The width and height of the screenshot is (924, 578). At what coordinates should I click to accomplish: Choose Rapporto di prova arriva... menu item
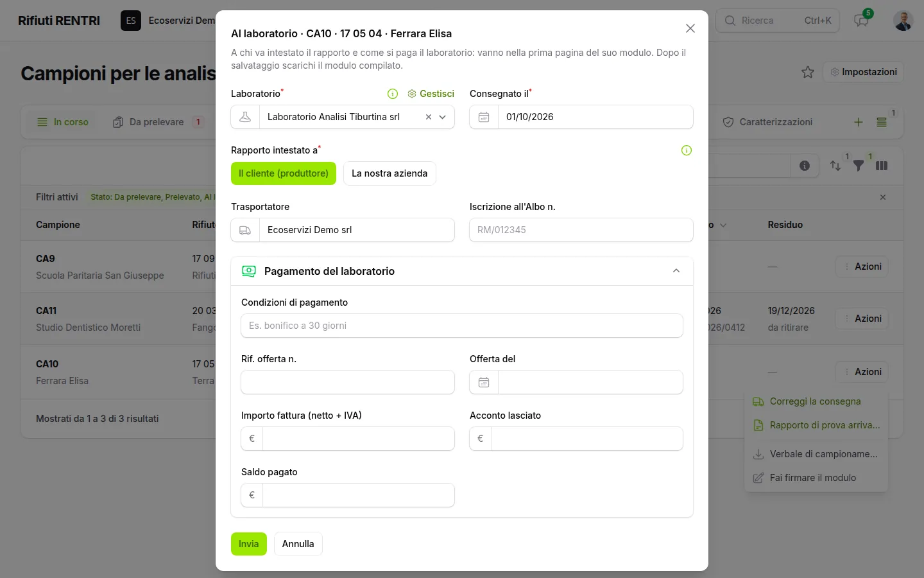tap(816, 425)
